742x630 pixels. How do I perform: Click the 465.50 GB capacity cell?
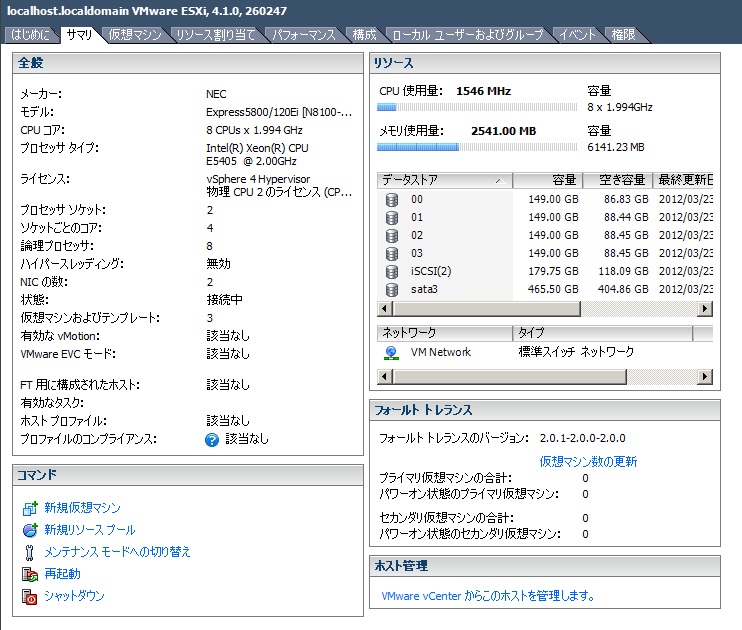click(553, 289)
